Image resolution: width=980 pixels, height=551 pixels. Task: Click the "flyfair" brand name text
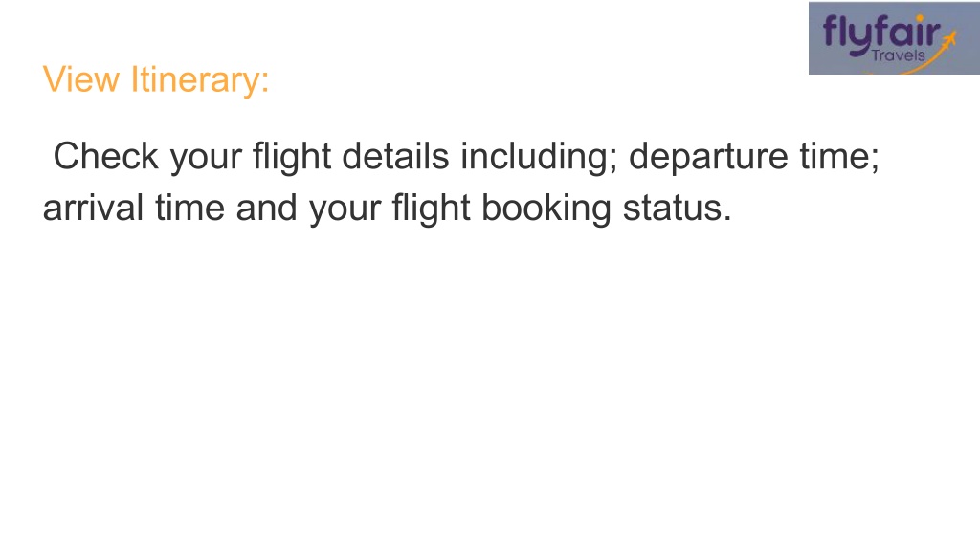tap(881, 33)
